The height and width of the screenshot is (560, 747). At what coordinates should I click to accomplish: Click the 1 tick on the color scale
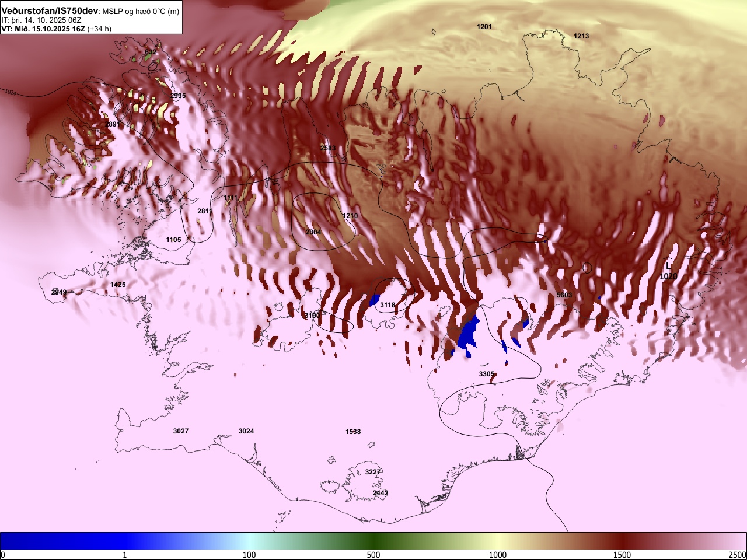[x=125, y=555]
